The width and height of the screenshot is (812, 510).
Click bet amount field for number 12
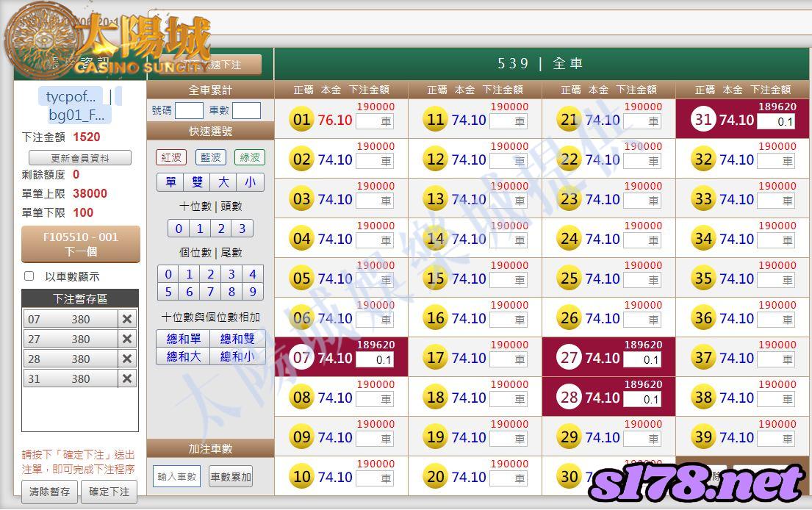509,161
